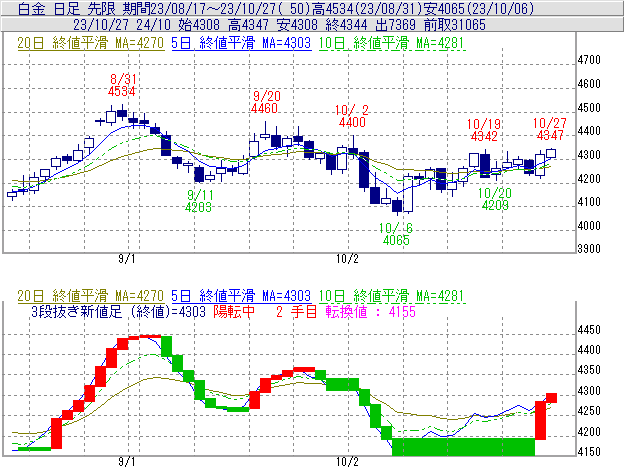Click the 10/2 date label under lower chart
The width and height of the screenshot is (624, 475).
pos(347,462)
